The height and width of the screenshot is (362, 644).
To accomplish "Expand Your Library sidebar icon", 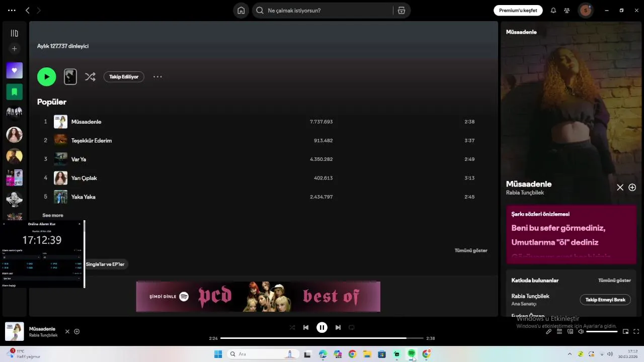I will (x=14, y=33).
